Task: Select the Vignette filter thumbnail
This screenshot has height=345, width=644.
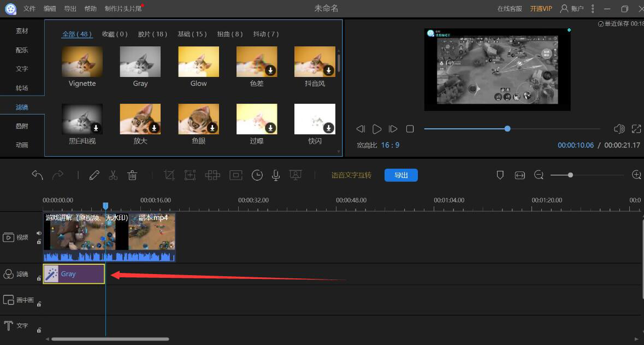Action: pyautogui.click(x=82, y=62)
